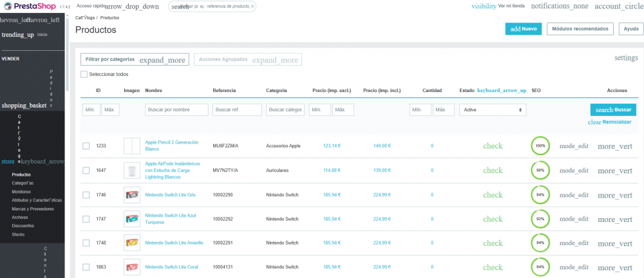The height and width of the screenshot is (278, 644).
Task: Click the 100% SEO score circle
Action: tap(540, 146)
